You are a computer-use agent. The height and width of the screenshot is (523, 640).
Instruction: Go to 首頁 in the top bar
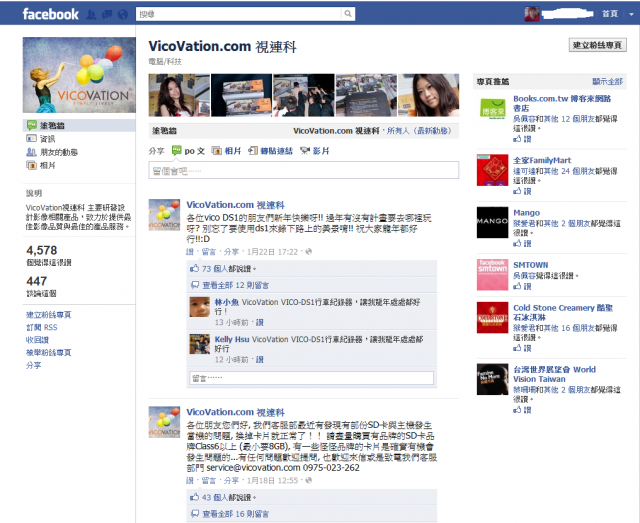(610, 14)
